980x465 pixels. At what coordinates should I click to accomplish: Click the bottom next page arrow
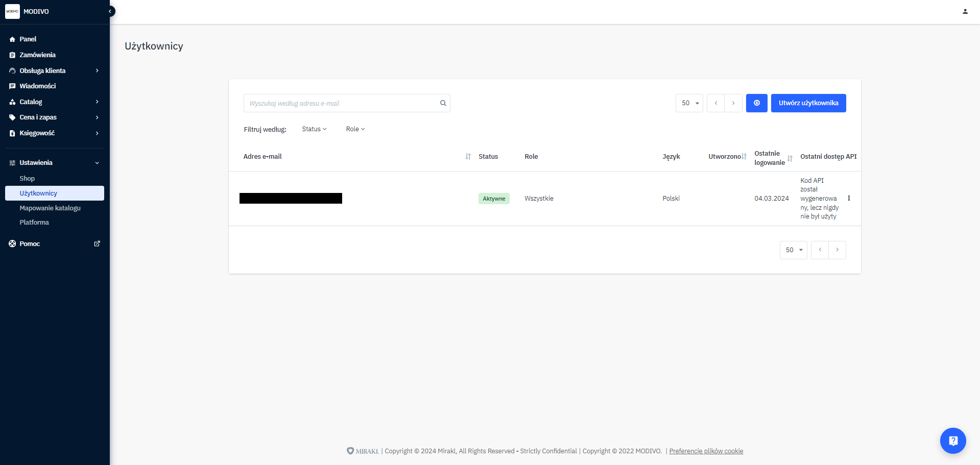point(837,250)
